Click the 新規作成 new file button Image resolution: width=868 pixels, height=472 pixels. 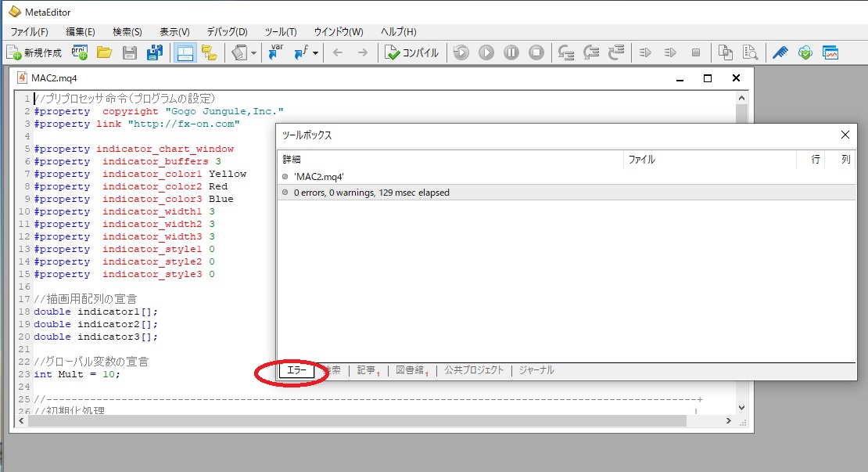(x=34, y=53)
